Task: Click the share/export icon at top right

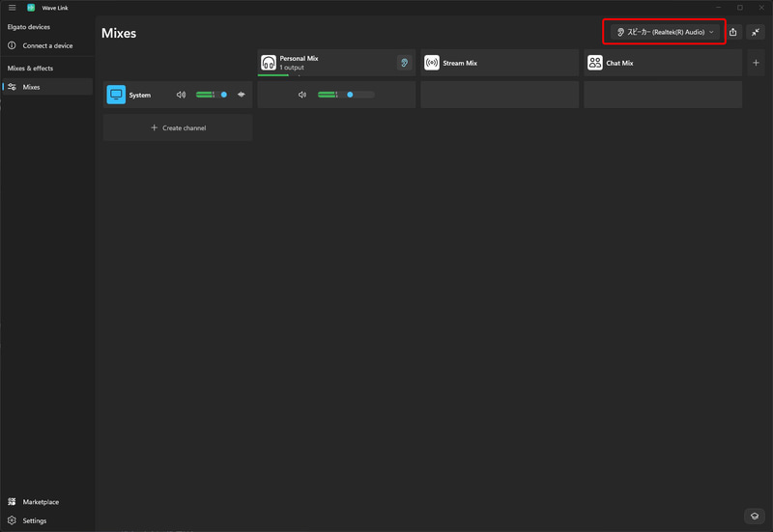Action: coord(733,32)
